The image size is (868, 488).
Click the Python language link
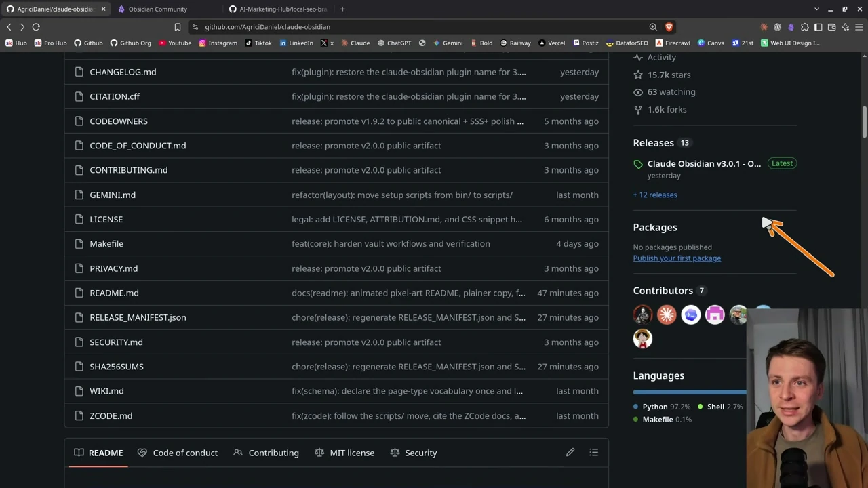tap(661, 407)
